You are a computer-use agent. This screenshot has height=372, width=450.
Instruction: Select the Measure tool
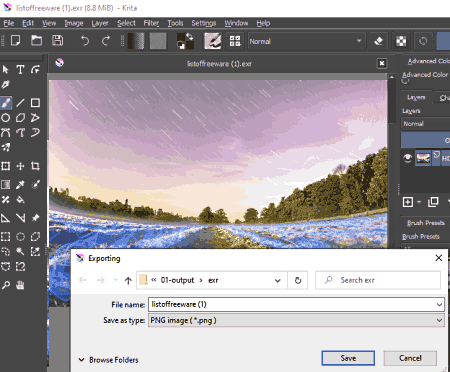point(20,218)
